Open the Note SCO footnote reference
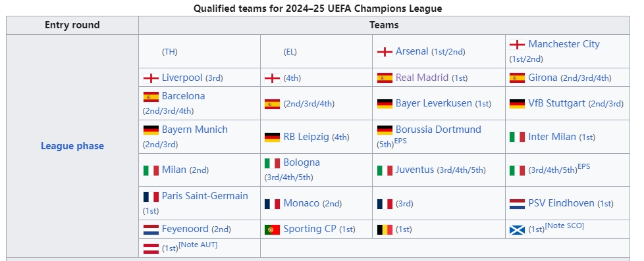The image size is (644, 261). click(x=564, y=225)
